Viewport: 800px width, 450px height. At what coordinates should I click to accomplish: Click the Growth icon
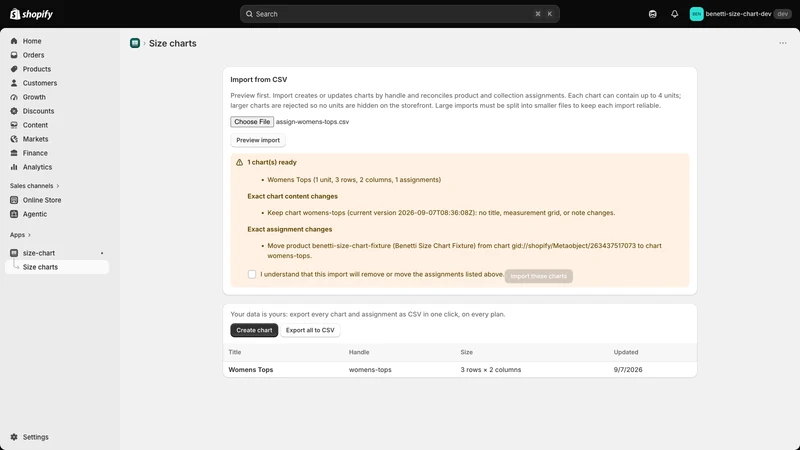[x=14, y=97]
